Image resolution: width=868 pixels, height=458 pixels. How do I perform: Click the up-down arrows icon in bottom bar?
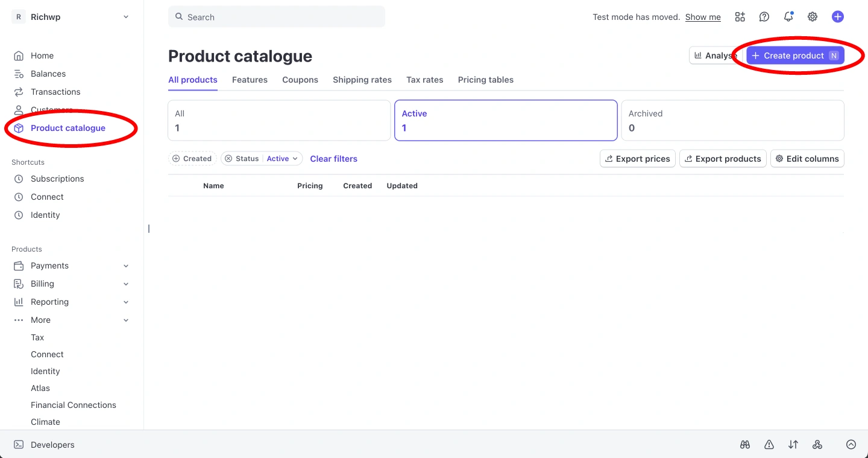(x=793, y=445)
